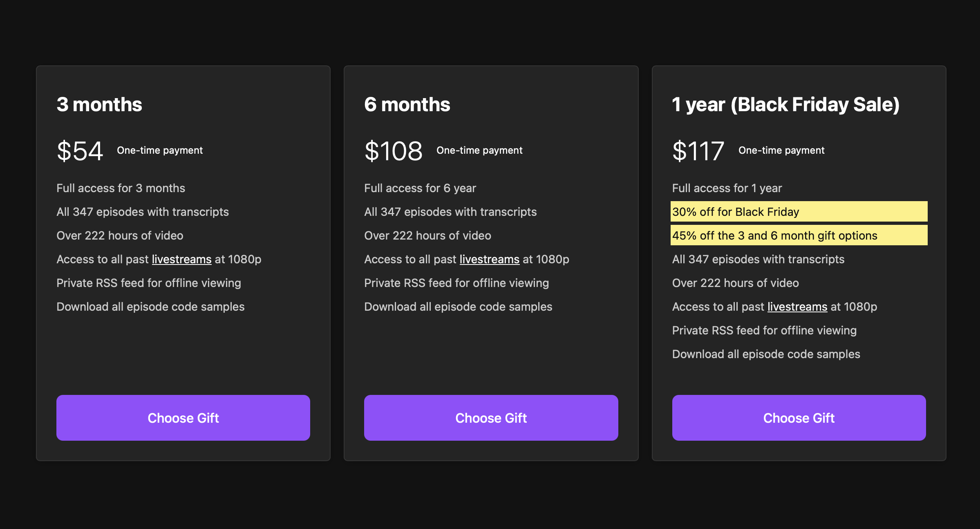Click Choose Gift under 6 months plan
The height and width of the screenshot is (529, 980).
pos(491,417)
